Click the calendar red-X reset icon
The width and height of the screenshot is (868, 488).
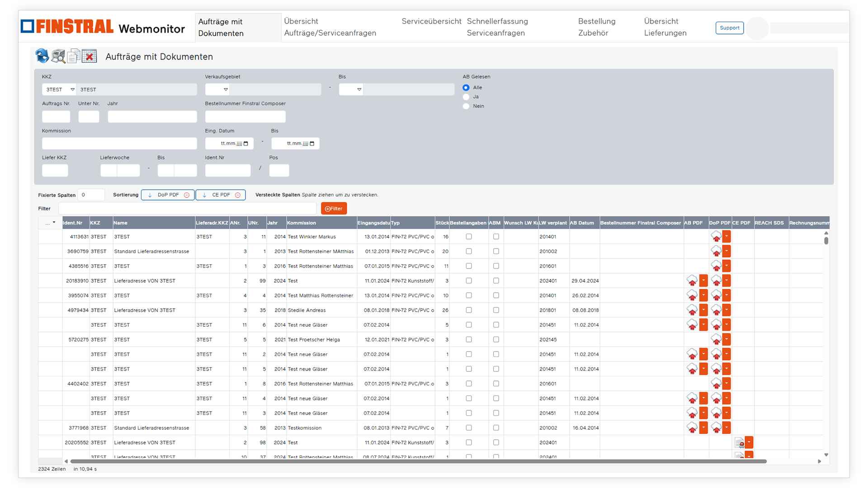(x=90, y=56)
